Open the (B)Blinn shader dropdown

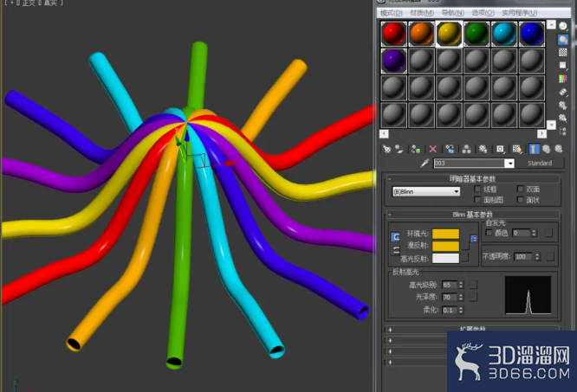click(x=426, y=192)
